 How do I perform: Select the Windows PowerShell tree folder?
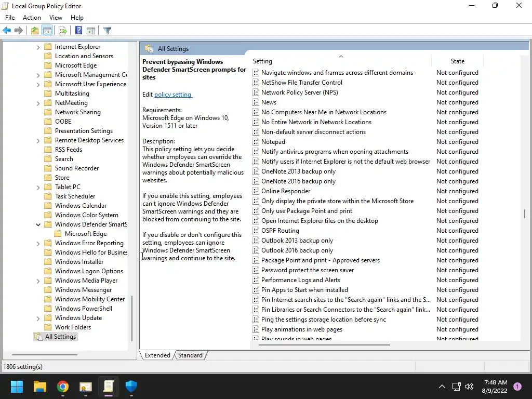point(84,309)
